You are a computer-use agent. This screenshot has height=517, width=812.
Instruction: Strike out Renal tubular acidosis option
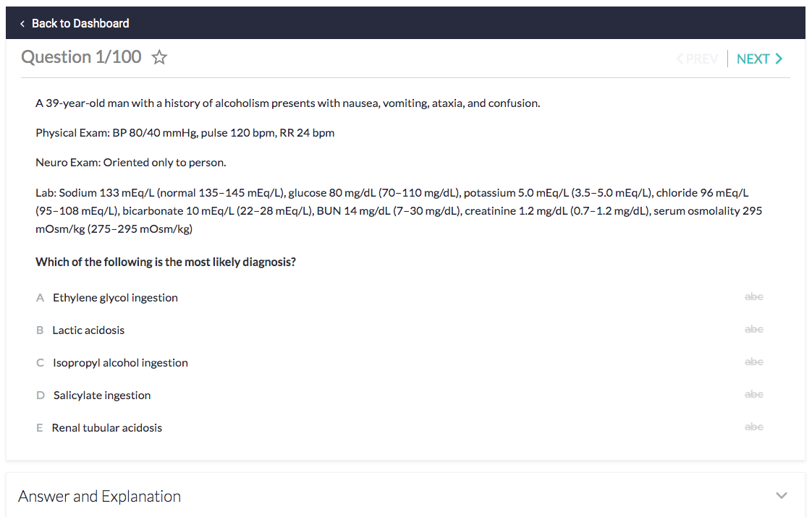(753, 427)
